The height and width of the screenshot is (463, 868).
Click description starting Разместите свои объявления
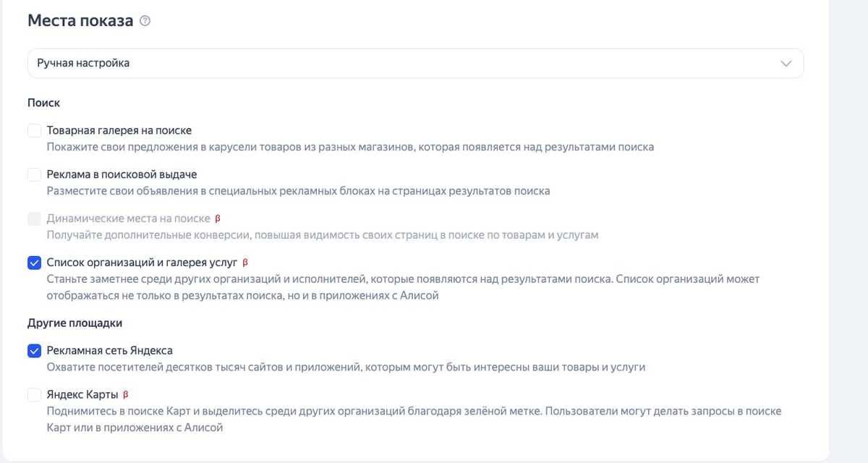click(299, 192)
